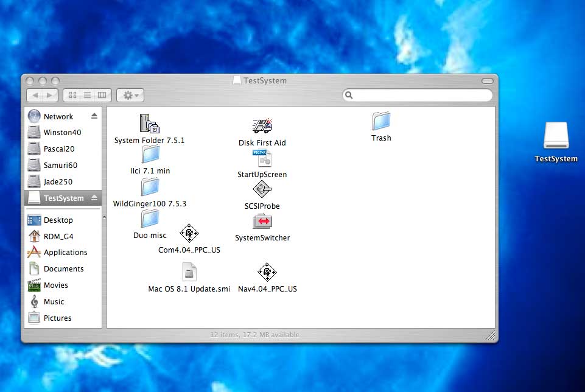Eject the Network item in the sidebar

click(x=94, y=116)
